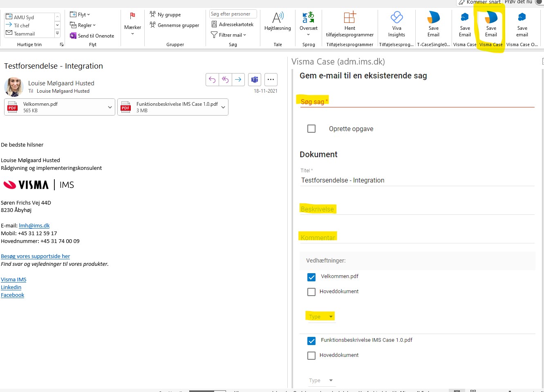544x392 pixels.
Task: Click the Save Email T-CaseSingle add-in icon
Action: point(433,24)
